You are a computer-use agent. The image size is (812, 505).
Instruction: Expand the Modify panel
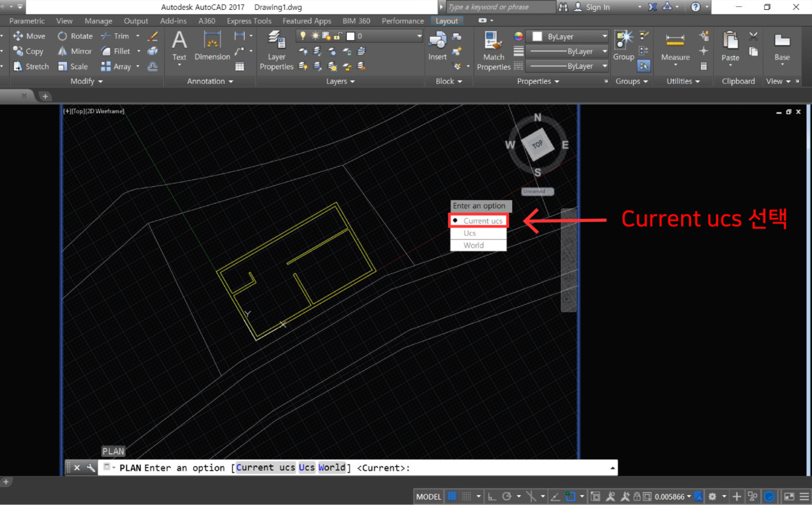pyautogui.click(x=87, y=81)
